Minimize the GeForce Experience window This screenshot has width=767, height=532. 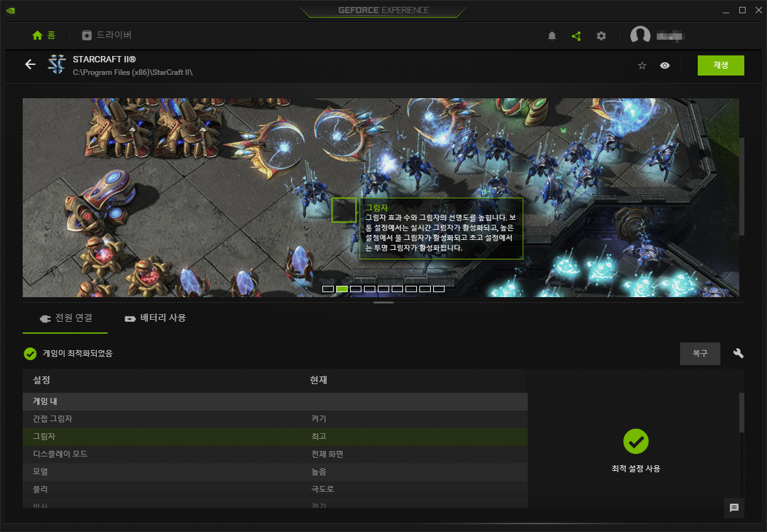click(726, 10)
